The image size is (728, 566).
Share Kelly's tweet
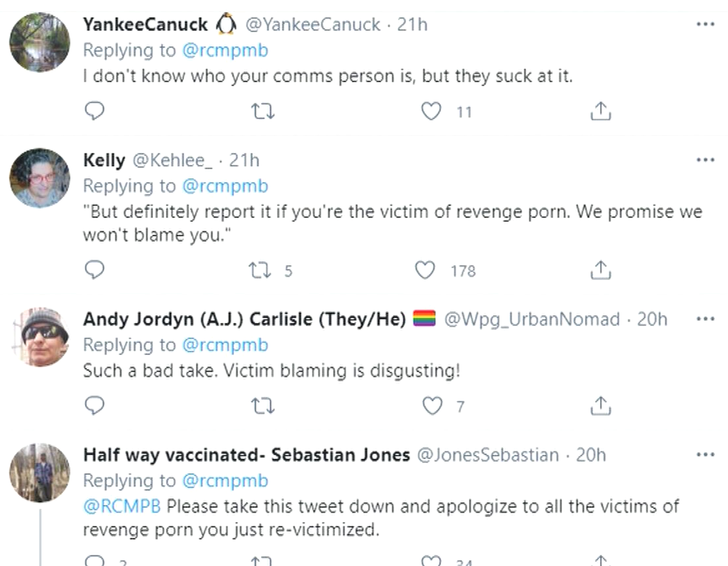pyautogui.click(x=600, y=270)
